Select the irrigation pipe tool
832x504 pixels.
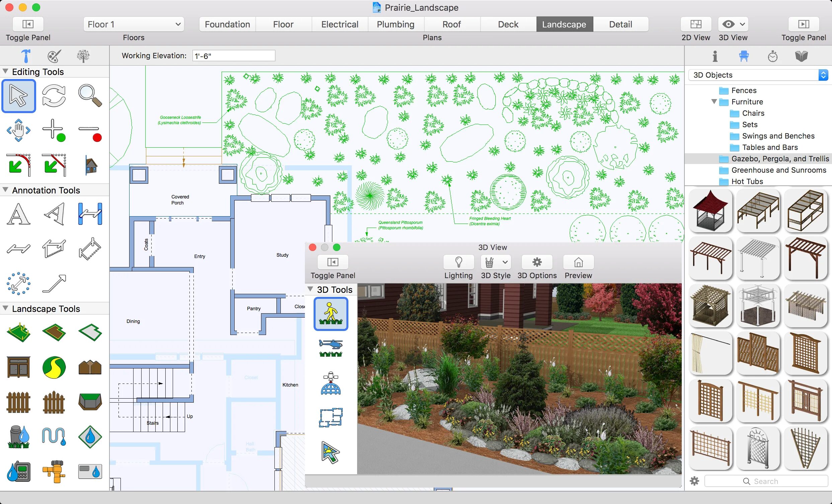pyautogui.click(x=54, y=436)
